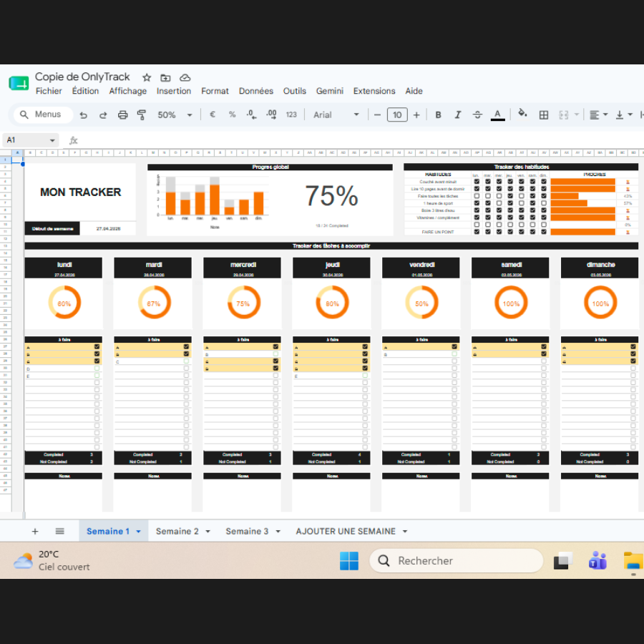644x644 pixels.
Task: Open the Insertion menu
Action: click(174, 91)
